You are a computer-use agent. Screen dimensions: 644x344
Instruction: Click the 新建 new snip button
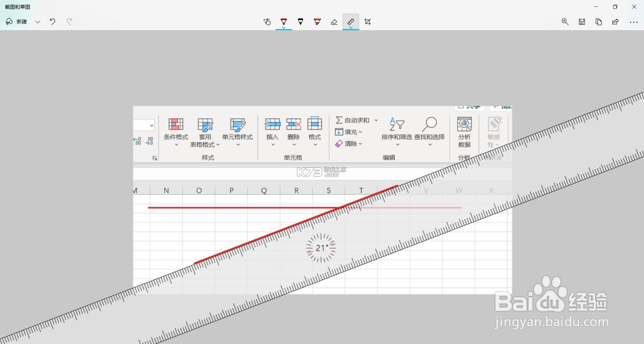tap(17, 22)
